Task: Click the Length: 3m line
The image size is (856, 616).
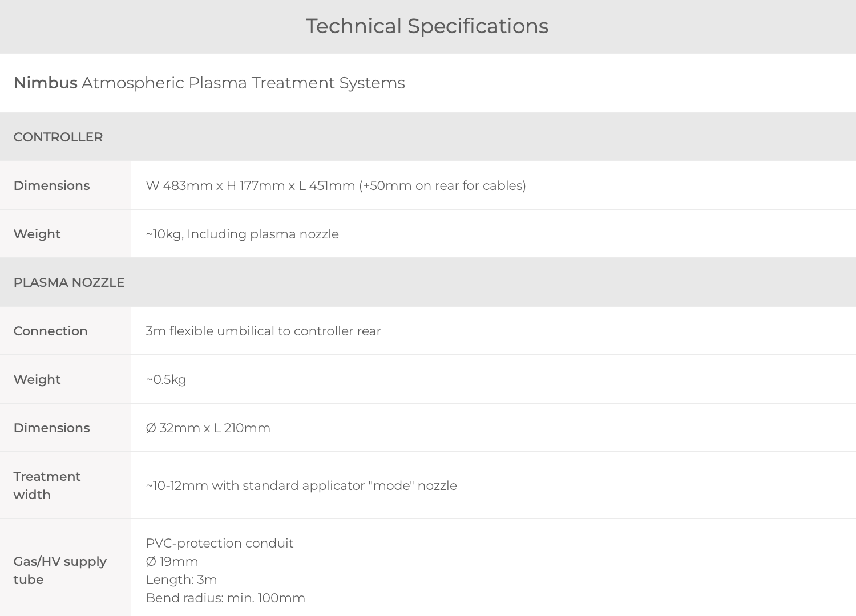Action: tap(181, 580)
